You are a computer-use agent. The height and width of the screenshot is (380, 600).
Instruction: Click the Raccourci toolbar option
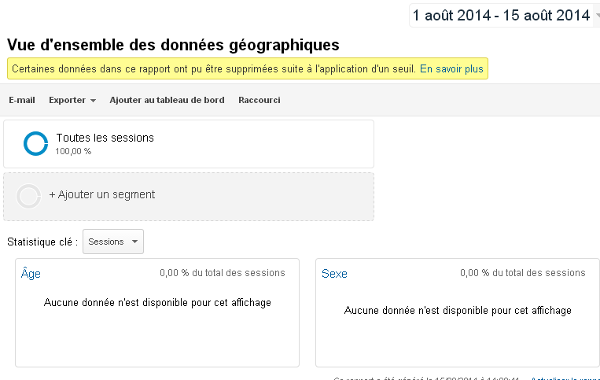click(259, 100)
